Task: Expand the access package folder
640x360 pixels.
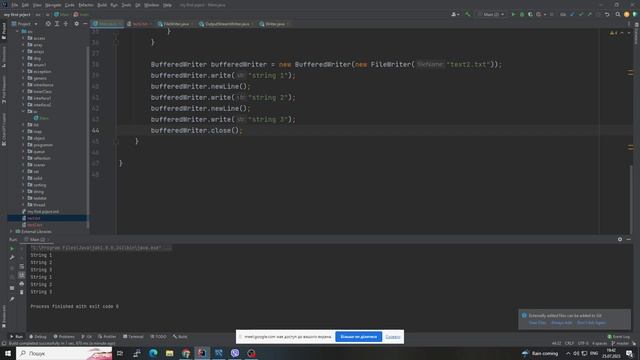Action: point(23,38)
